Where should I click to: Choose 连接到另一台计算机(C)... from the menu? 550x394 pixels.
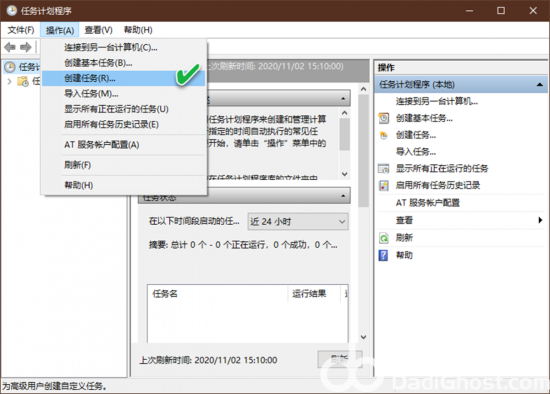tap(123, 47)
